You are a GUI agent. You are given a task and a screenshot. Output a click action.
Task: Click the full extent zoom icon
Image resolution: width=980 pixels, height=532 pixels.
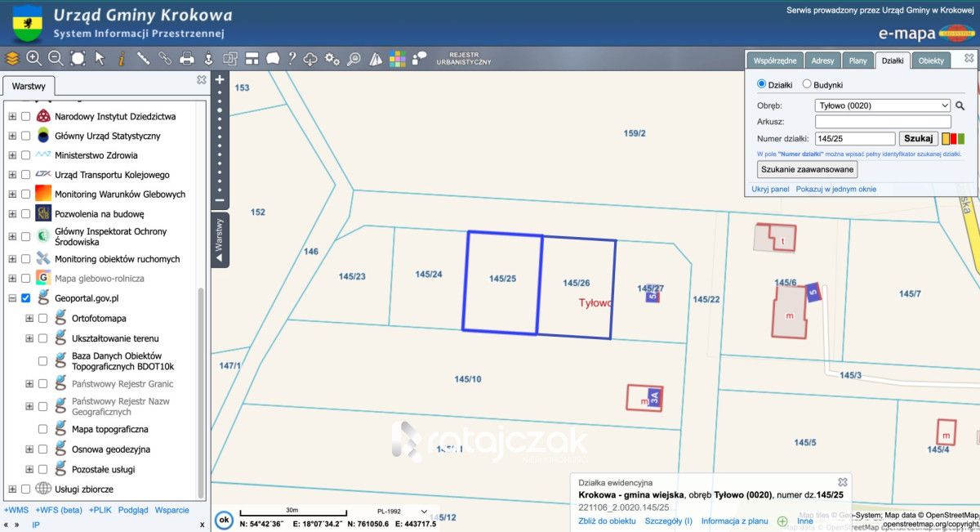click(x=78, y=58)
